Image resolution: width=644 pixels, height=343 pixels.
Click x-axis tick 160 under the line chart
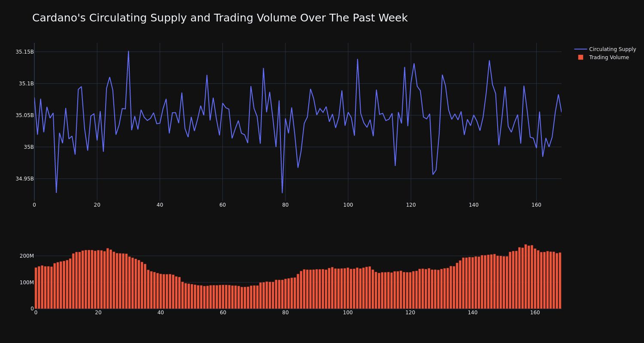(x=536, y=205)
